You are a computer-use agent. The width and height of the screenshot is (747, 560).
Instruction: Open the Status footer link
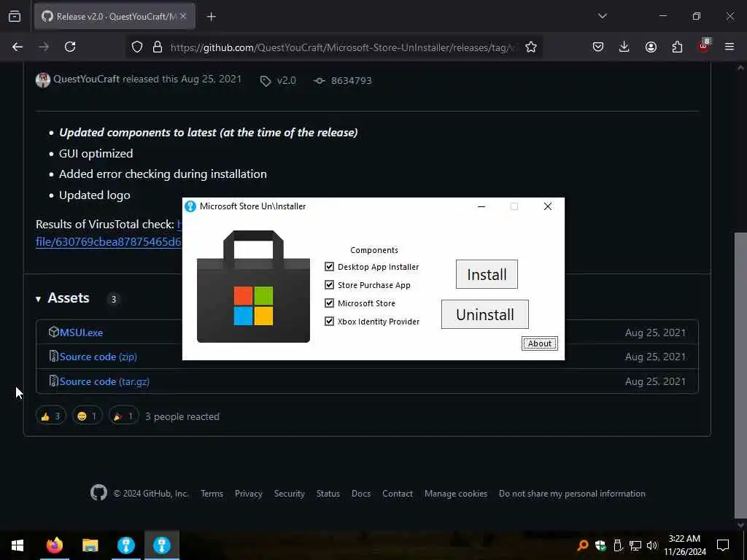pyautogui.click(x=328, y=494)
